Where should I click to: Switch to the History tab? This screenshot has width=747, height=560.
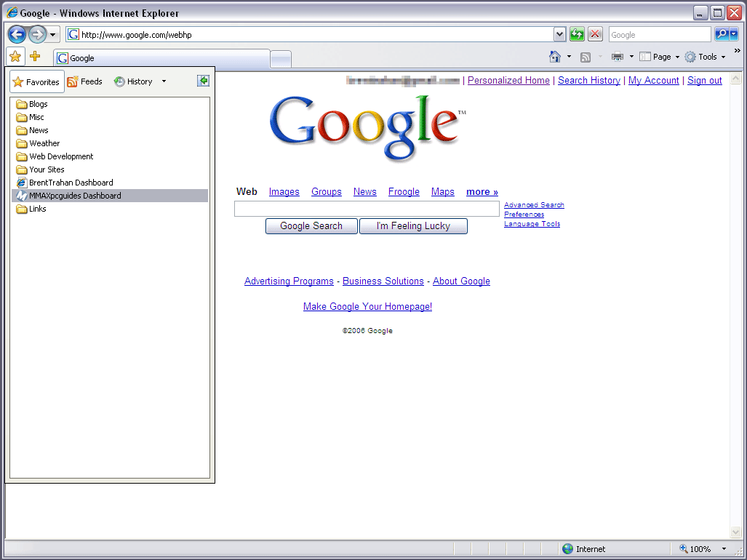click(133, 81)
